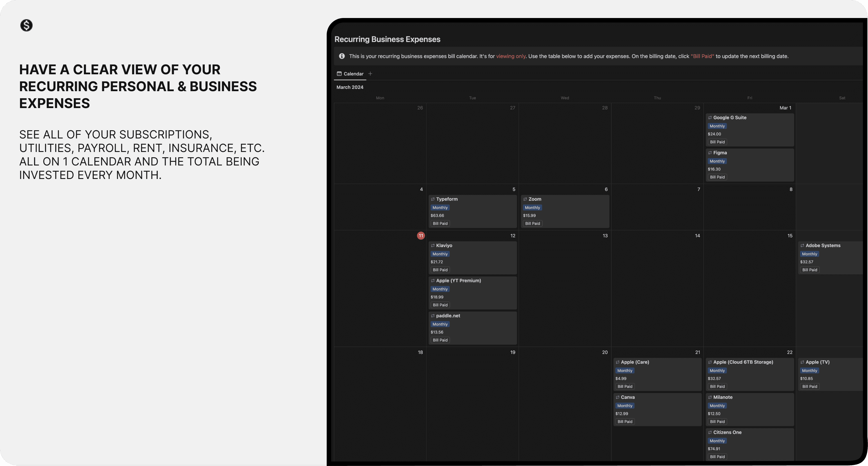The image size is (868, 466).
Task: Click recurring icon beside Typeform entry
Action: 433,199
